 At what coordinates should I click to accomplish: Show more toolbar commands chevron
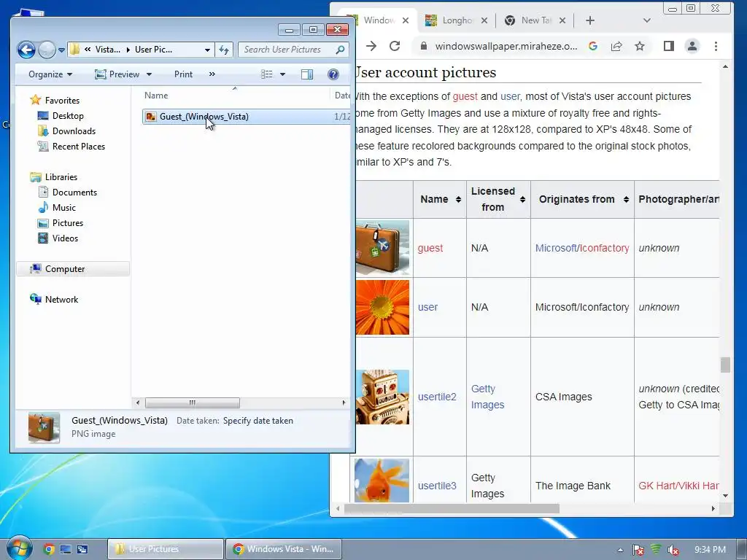212,74
